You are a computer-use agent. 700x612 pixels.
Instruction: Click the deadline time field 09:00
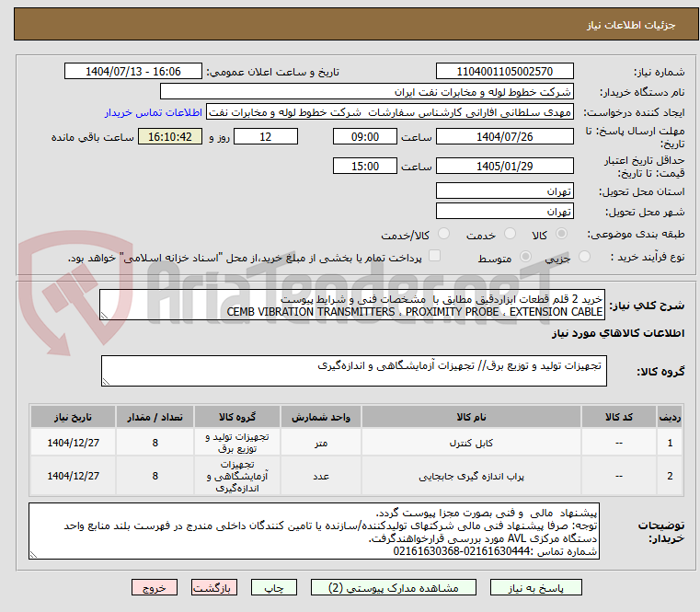(365, 136)
